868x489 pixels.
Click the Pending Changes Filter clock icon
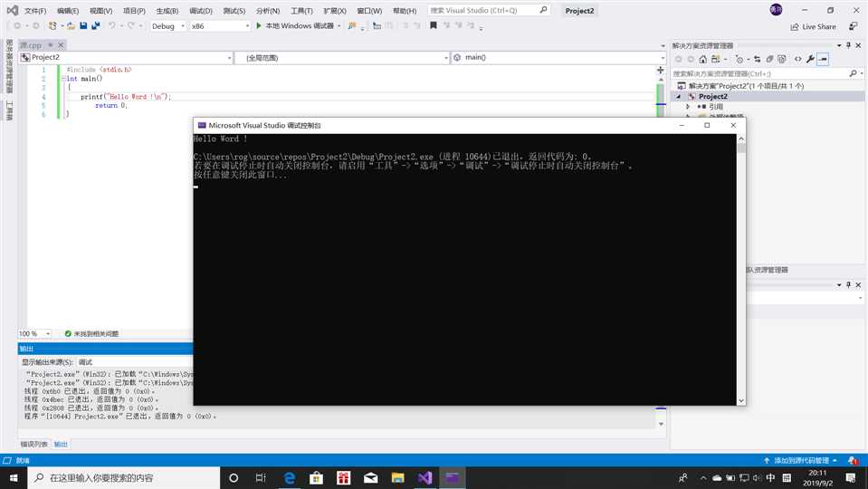(x=739, y=59)
